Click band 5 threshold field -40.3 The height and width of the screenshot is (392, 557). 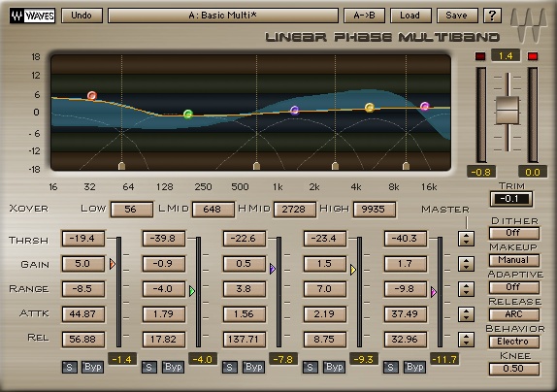406,239
